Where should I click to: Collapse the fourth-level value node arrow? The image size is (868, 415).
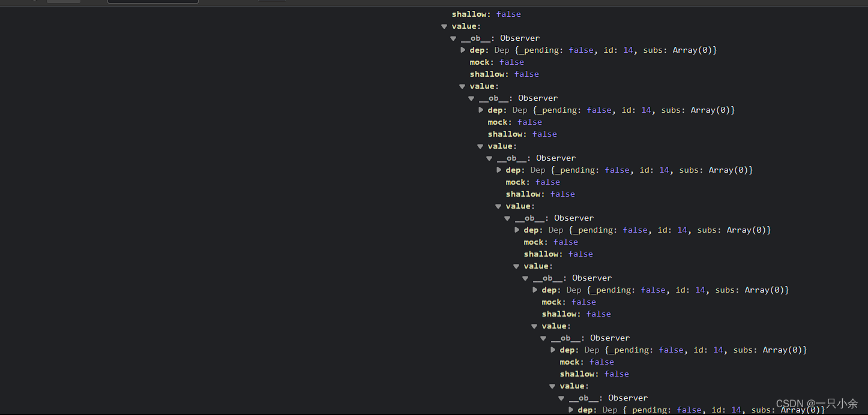(498, 206)
